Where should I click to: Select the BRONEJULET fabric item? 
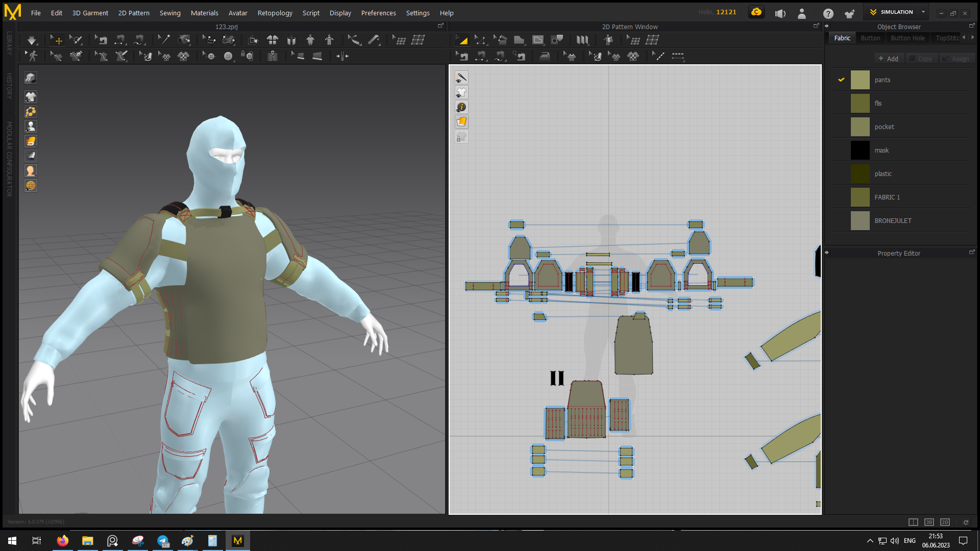[892, 221]
